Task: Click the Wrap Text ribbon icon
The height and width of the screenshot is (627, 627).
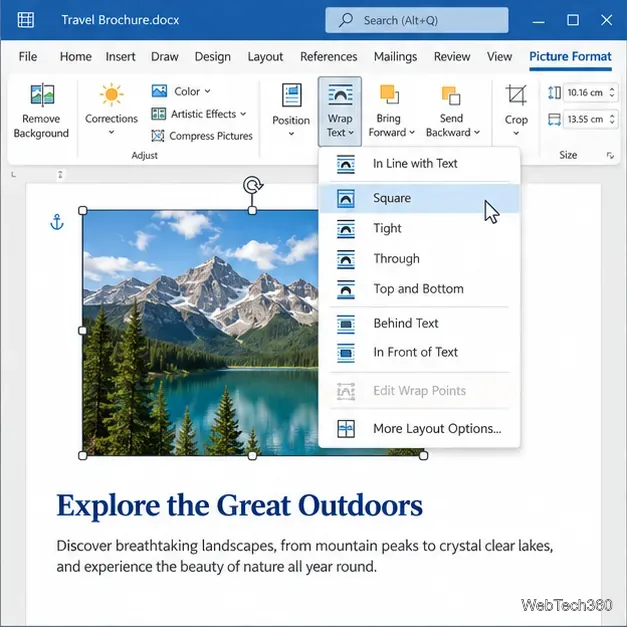Action: [x=340, y=94]
